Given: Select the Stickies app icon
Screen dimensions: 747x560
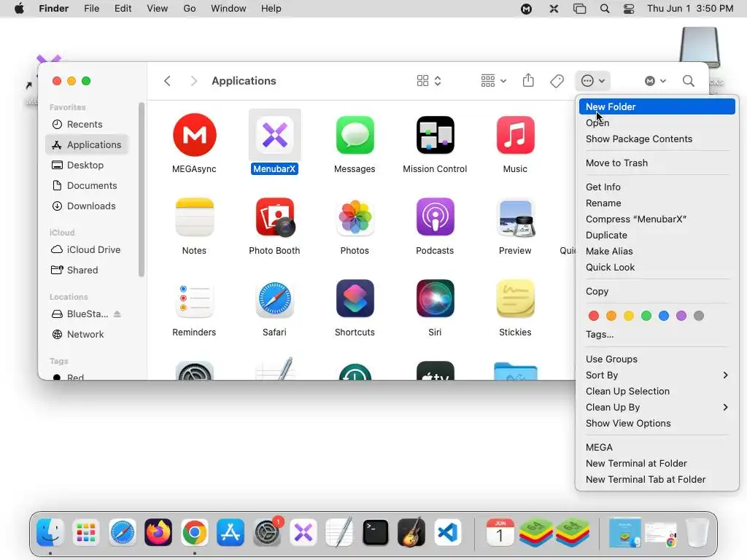Looking at the screenshot, I should coord(515,299).
